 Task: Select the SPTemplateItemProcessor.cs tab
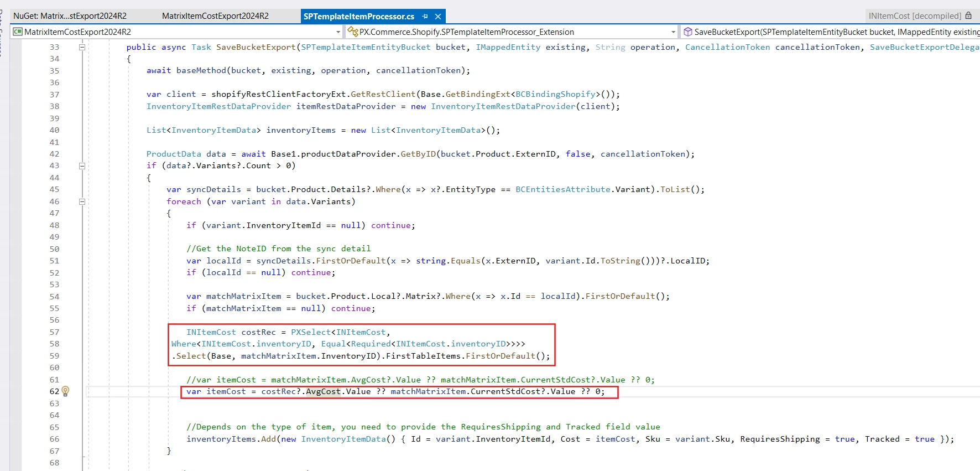(359, 17)
